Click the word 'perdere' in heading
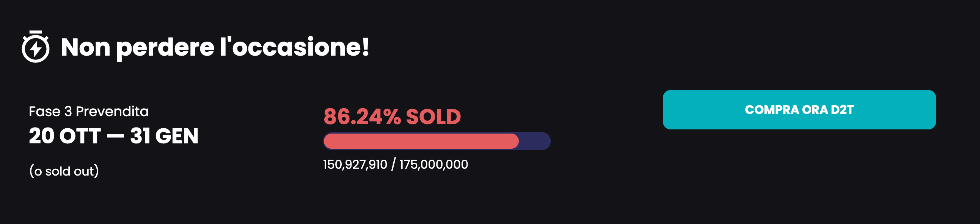The width and height of the screenshot is (980, 224). pos(165,48)
